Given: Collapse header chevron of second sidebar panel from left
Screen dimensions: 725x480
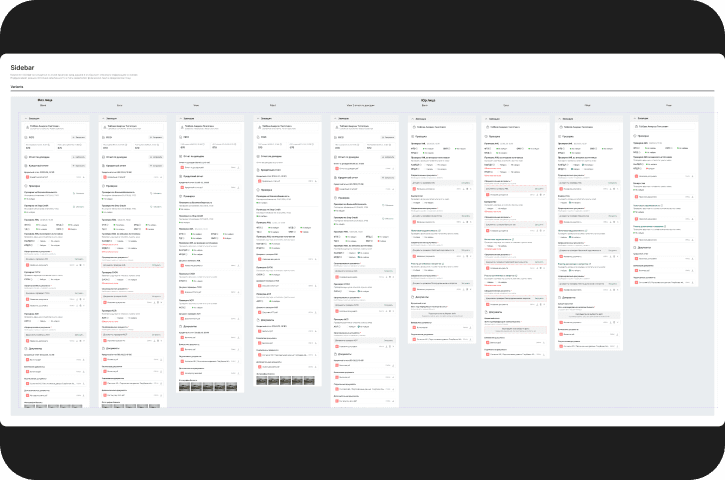Looking at the screenshot, I should coord(103,119).
